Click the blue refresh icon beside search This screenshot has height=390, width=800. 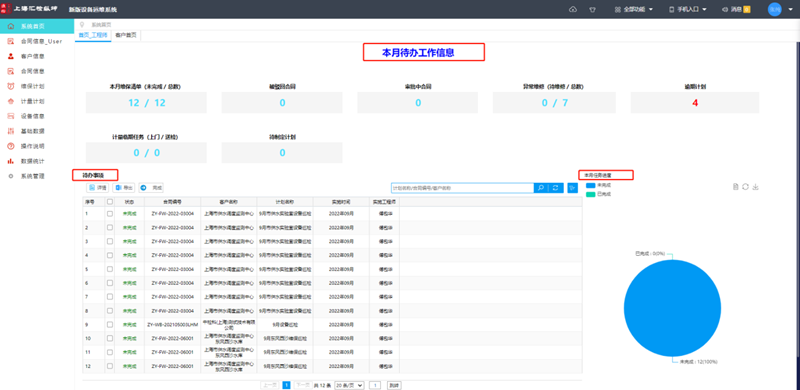click(x=556, y=188)
